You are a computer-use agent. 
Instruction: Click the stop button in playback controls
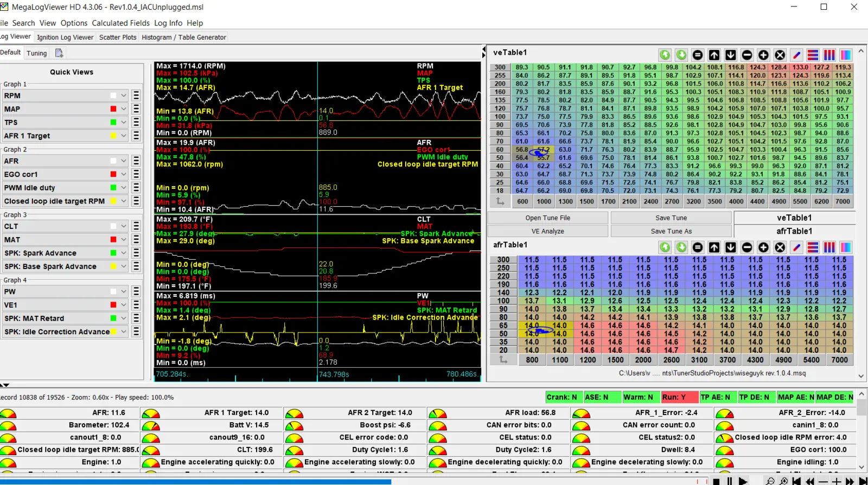coord(716,481)
